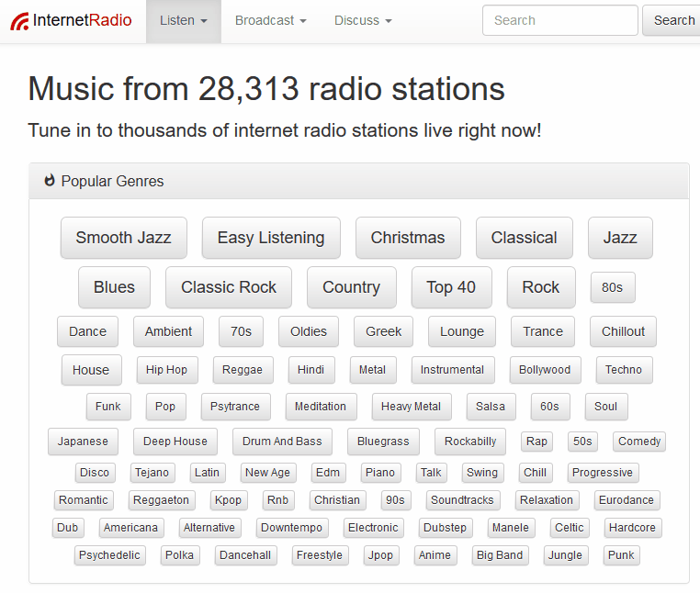Screen dimensions: 700x593
Task: Select the Smooth Jazz genre
Action: point(123,238)
